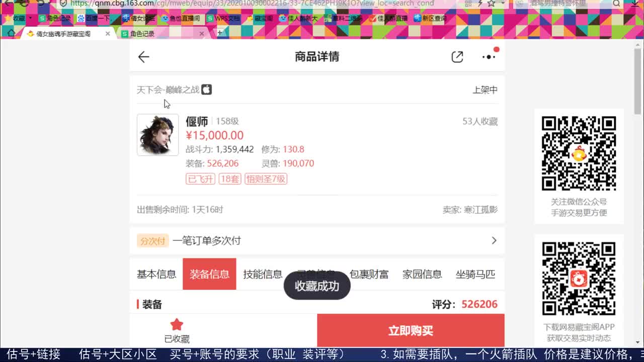Open the 新区查询 bookmark
Screen dimensions: 644x362
(x=430, y=19)
